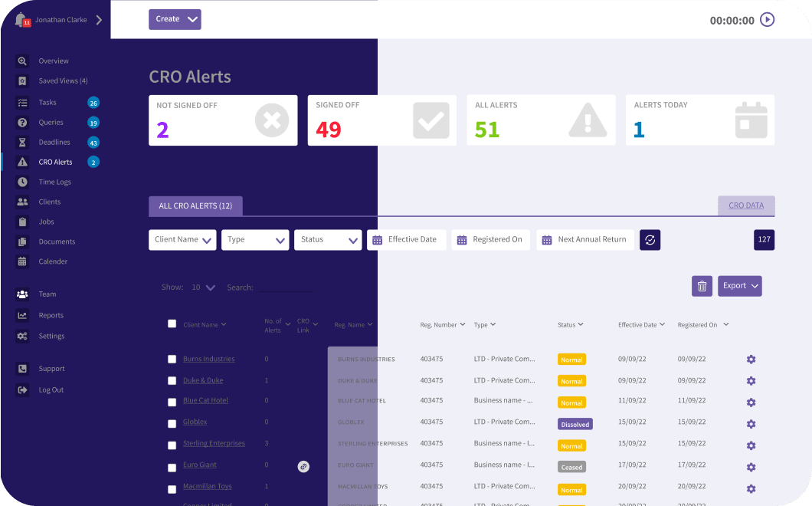Click the Team icon in sidebar
The width and height of the screenshot is (812, 506).
[22, 294]
